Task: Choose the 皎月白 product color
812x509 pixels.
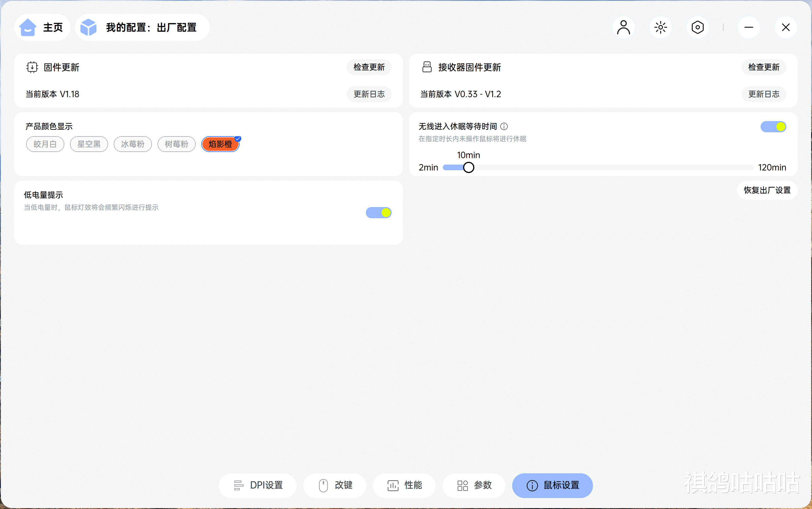Action: [45, 144]
